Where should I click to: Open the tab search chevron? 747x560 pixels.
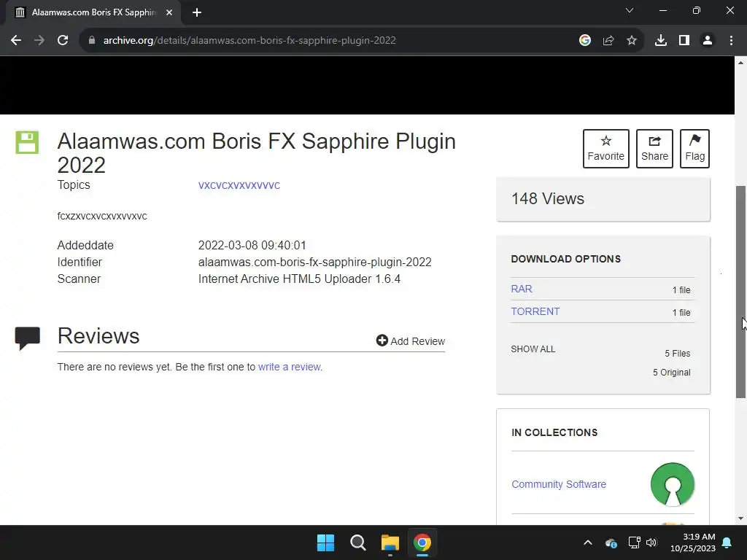(x=630, y=10)
